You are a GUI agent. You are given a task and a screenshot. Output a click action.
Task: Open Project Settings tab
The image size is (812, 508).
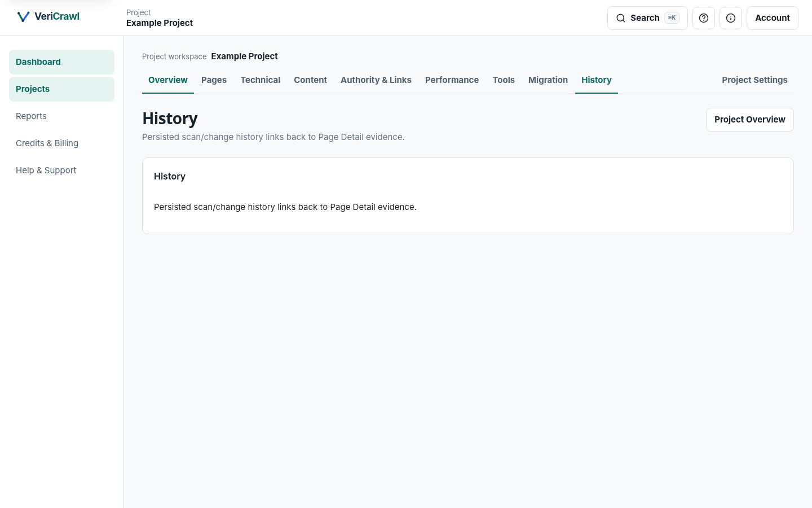coord(754,80)
